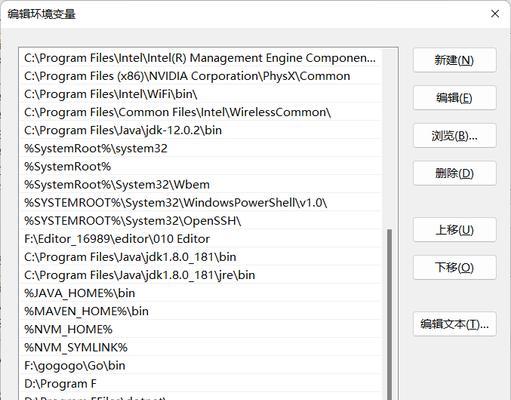The width and height of the screenshot is (511, 400).
Task: Select the Intel\WiFi\bin\ entry
Action: coord(200,94)
